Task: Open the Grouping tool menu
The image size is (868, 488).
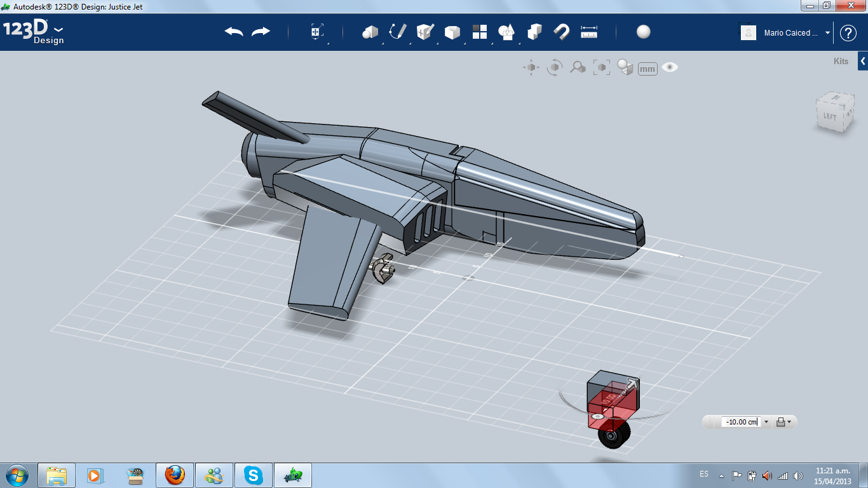Action: [x=506, y=32]
